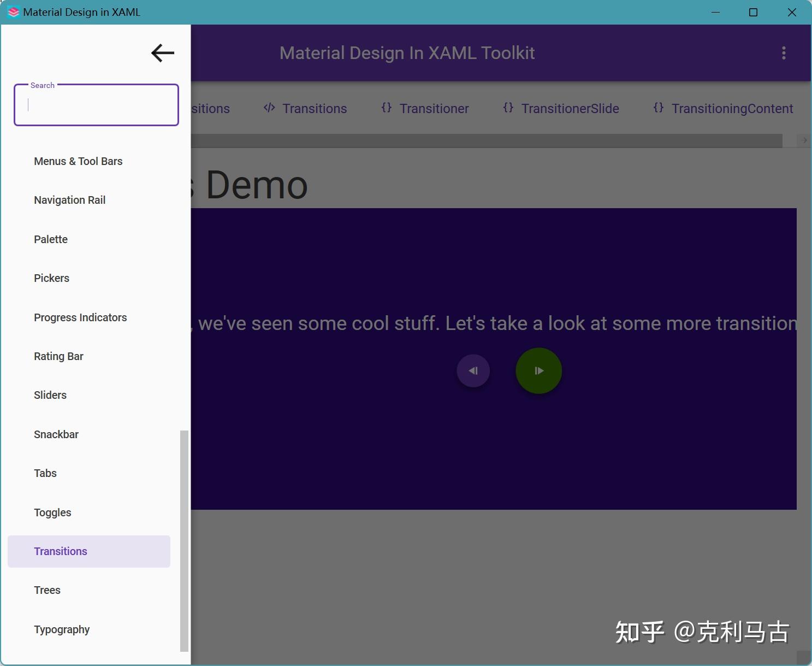Click the right arrow on horizontal scrollbar
Viewport: 812px width, 666px height.
pyautogui.click(x=804, y=140)
